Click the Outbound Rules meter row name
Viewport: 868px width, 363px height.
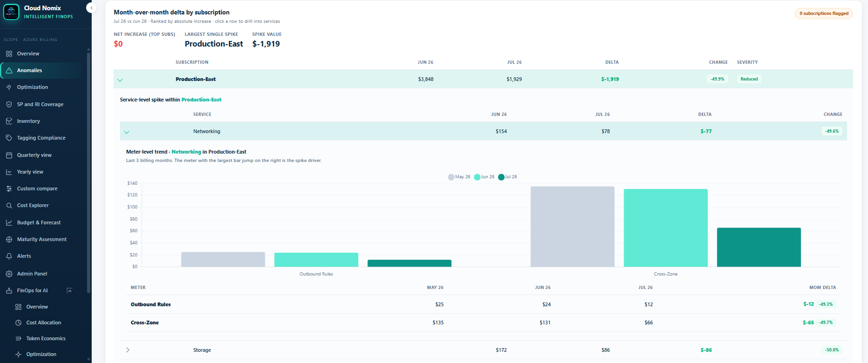click(x=151, y=304)
